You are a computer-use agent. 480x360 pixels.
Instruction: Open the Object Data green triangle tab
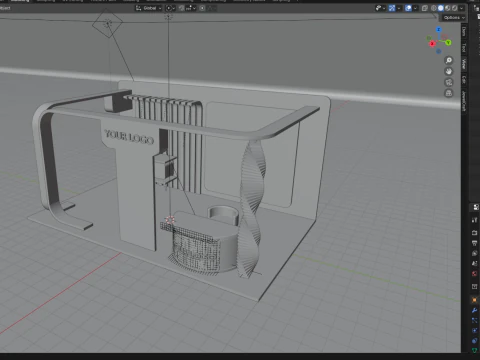[475, 350]
